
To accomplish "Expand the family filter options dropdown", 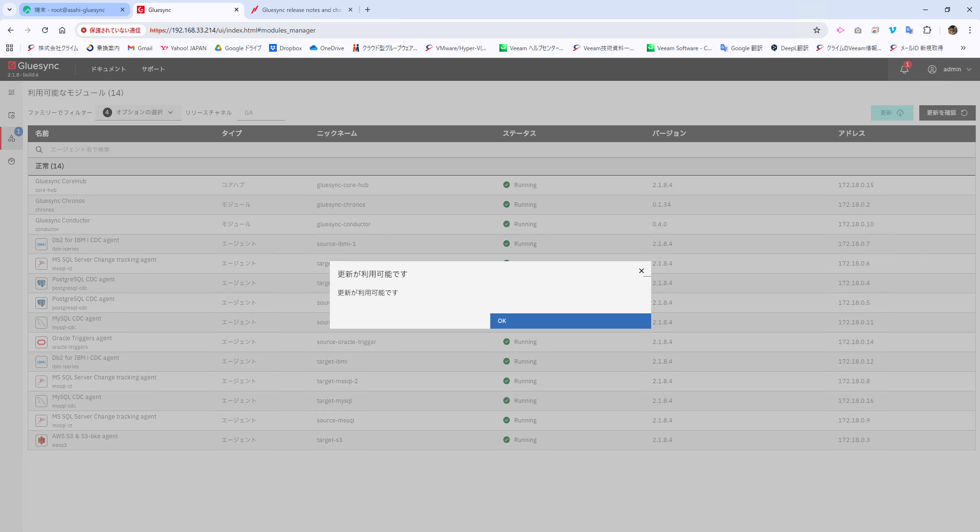I will coord(138,112).
